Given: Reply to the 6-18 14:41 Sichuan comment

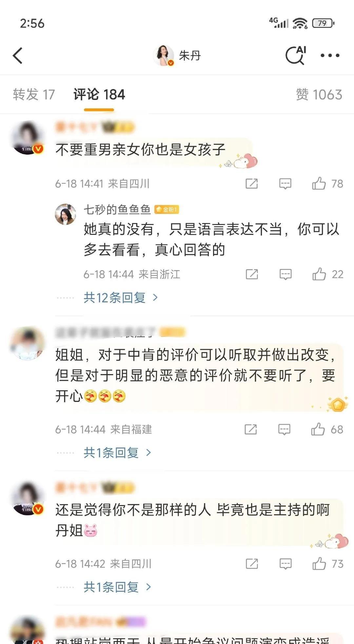Looking at the screenshot, I should coord(285,184).
